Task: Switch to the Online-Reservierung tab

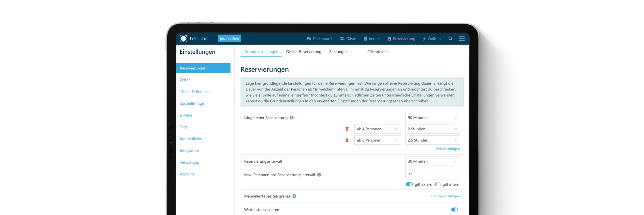Action: pos(303,52)
